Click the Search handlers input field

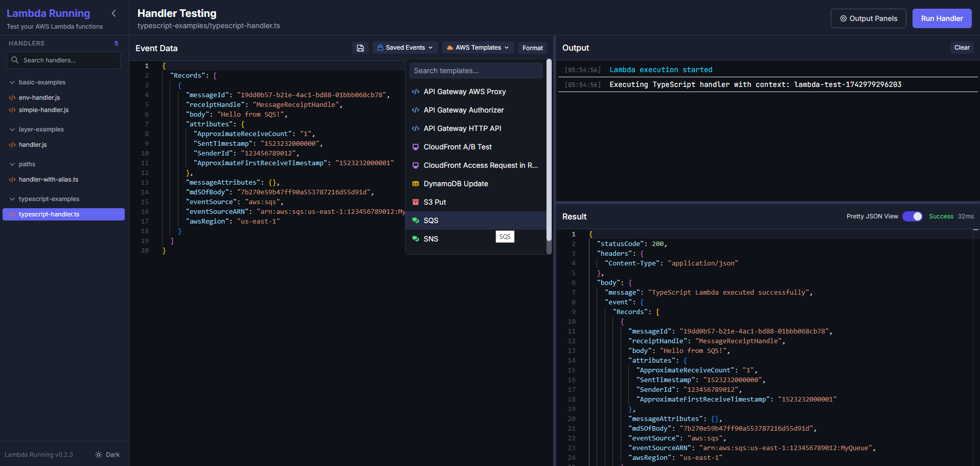(x=64, y=60)
